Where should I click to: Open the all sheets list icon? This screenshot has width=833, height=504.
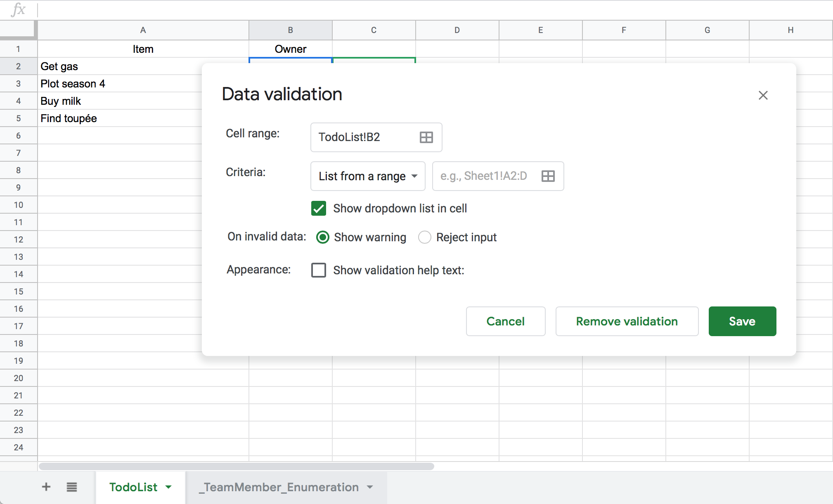coord(72,487)
